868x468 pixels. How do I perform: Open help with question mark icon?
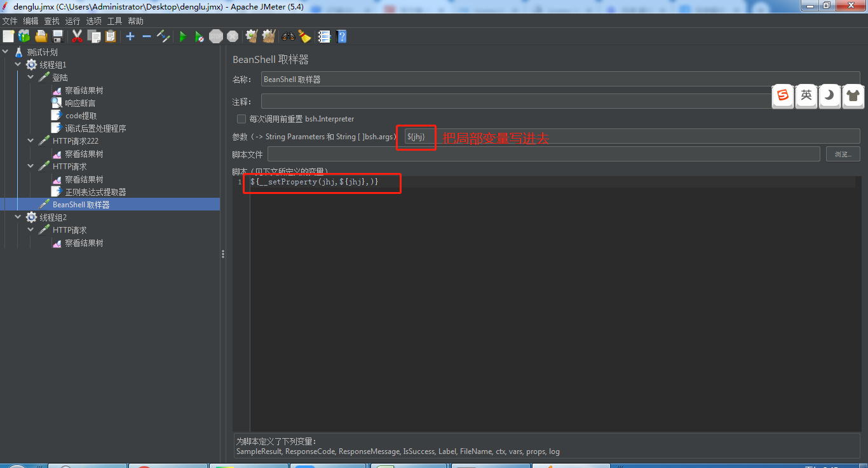(x=342, y=36)
